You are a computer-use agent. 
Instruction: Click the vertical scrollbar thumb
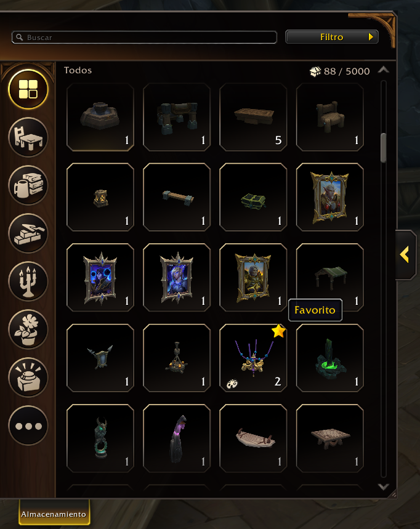[x=384, y=148]
